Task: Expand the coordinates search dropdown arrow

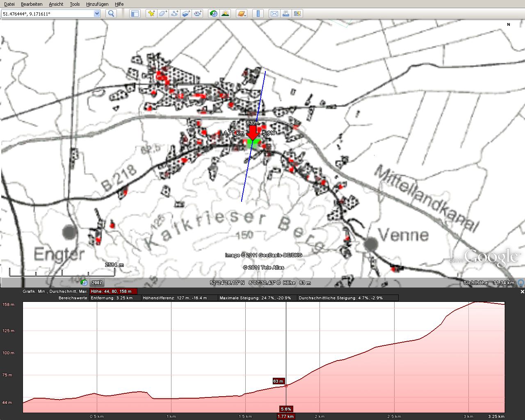Action: [x=97, y=14]
